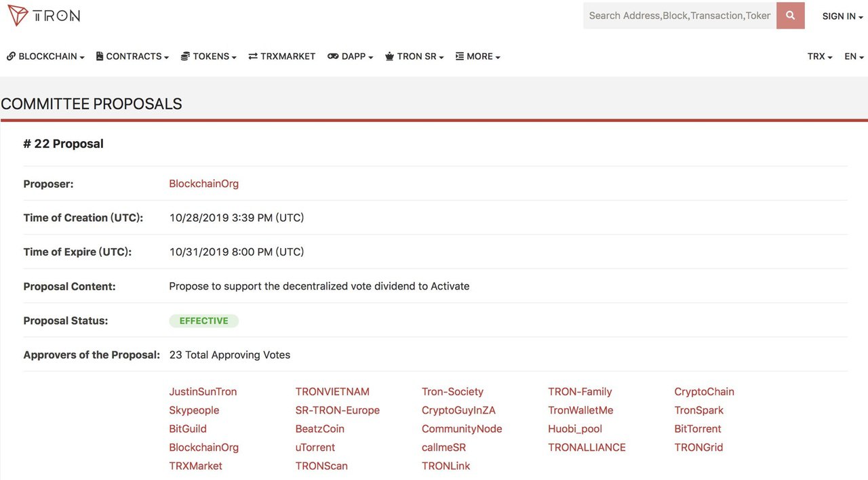
Task: Click the TRON logo
Action: (x=44, y=16)
